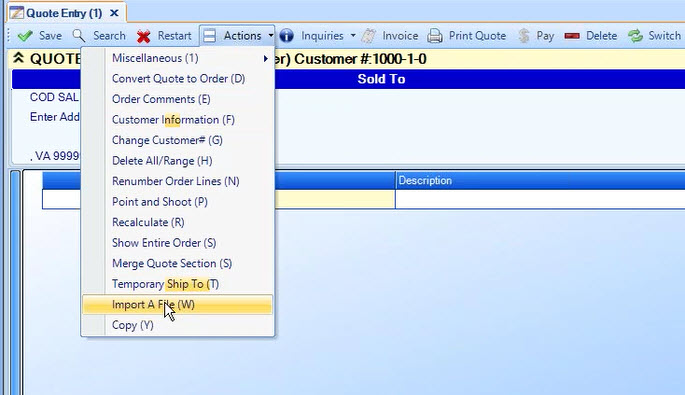Choose Convert Quote to Order (D)
This screenshot has width=685, height=395.
coord(178,79)
